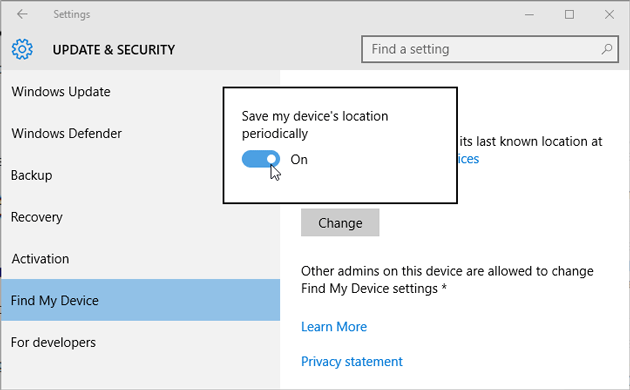Click the "Other admins on this device" text
The height and width of the screenshot is (390, 630).
[x=447, y=280]
